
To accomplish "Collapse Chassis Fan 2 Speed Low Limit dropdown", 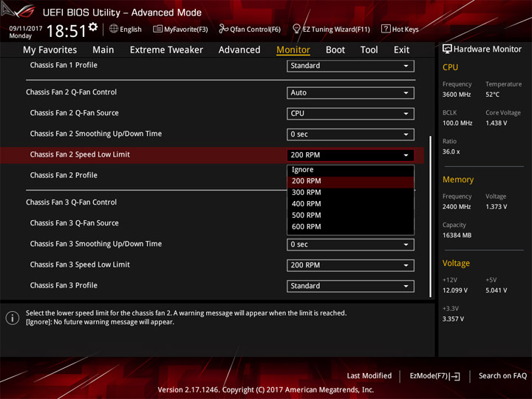I will pyautogui.click(x=350, y=155).
